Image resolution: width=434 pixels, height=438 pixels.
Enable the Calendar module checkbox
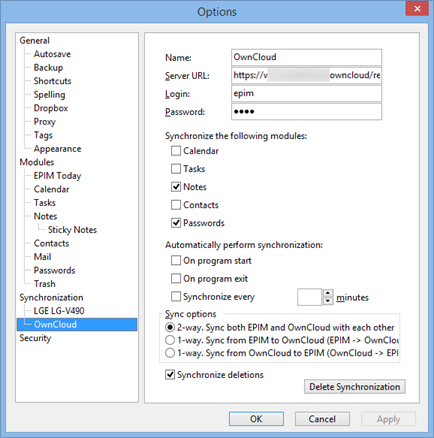[176, 151]
